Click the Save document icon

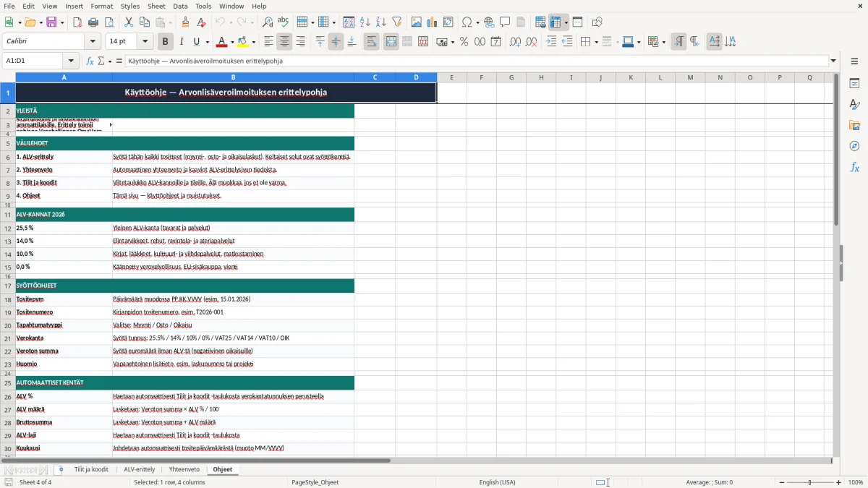coord(51,22)
